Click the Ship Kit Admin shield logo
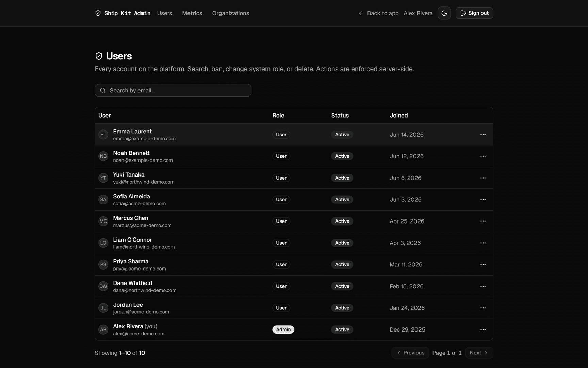Viewport: 588px width, 368px height. 98,13
